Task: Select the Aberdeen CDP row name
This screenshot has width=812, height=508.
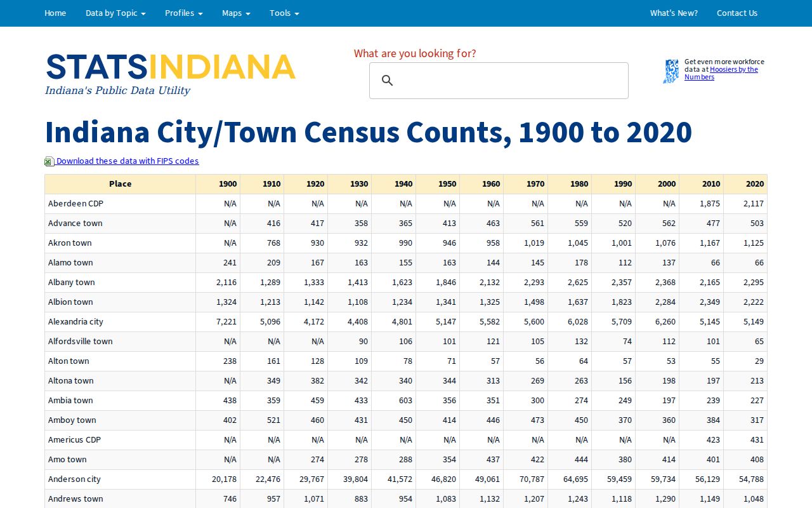Action: 75,203
